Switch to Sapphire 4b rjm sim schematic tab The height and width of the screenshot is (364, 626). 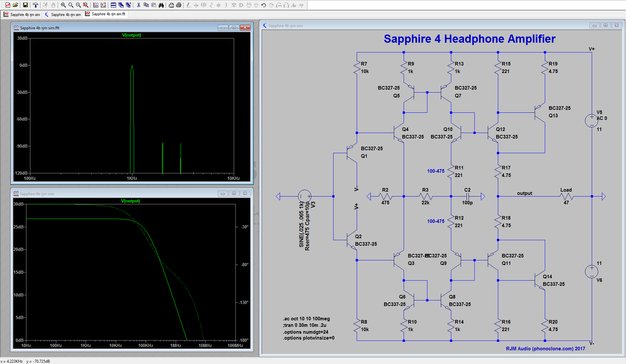(x=63, y=14)
